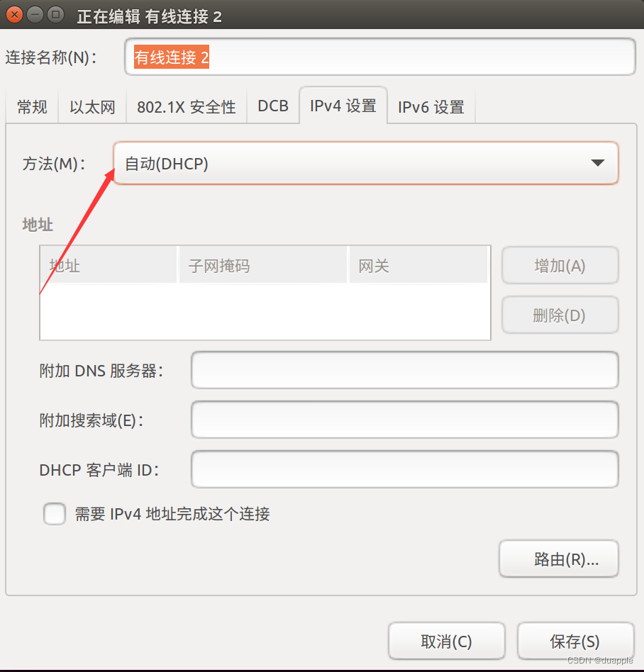Focus the 附加 DNS 服务器 input field
The height and width of the screenshot is (672, 644).
[405, 370]
